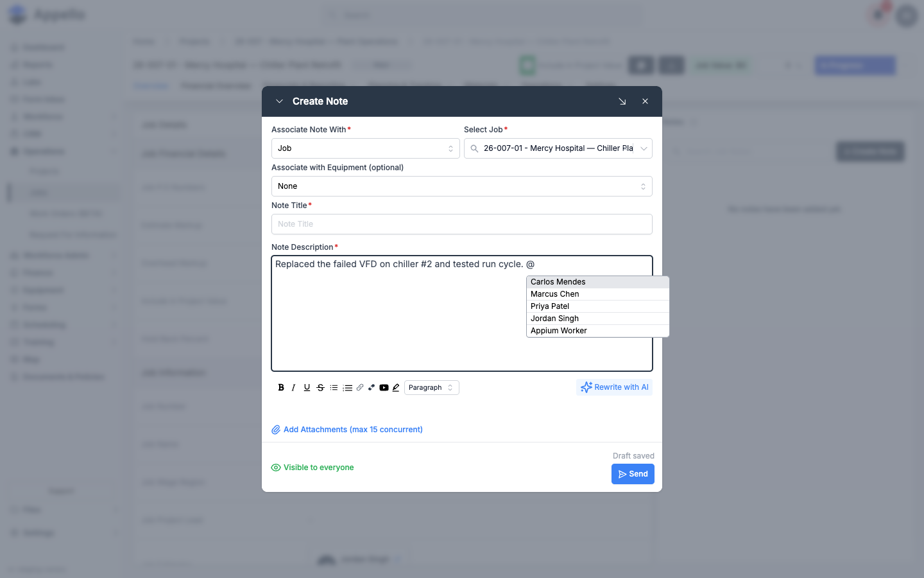
Task: Apply strikethrough formatting
Action: point(321,388)
